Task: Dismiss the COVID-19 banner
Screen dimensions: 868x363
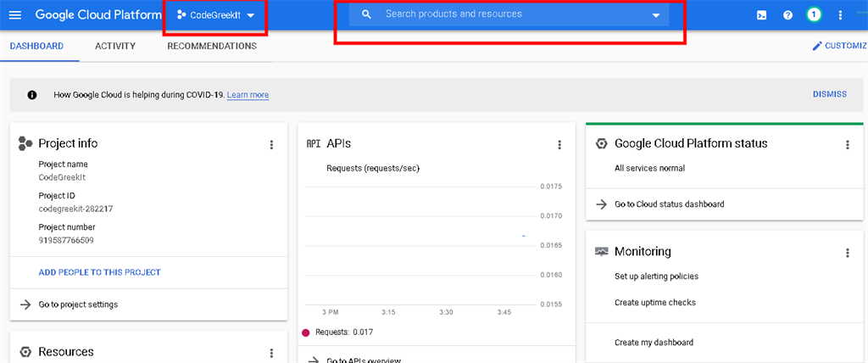Action: pos(830,94)
